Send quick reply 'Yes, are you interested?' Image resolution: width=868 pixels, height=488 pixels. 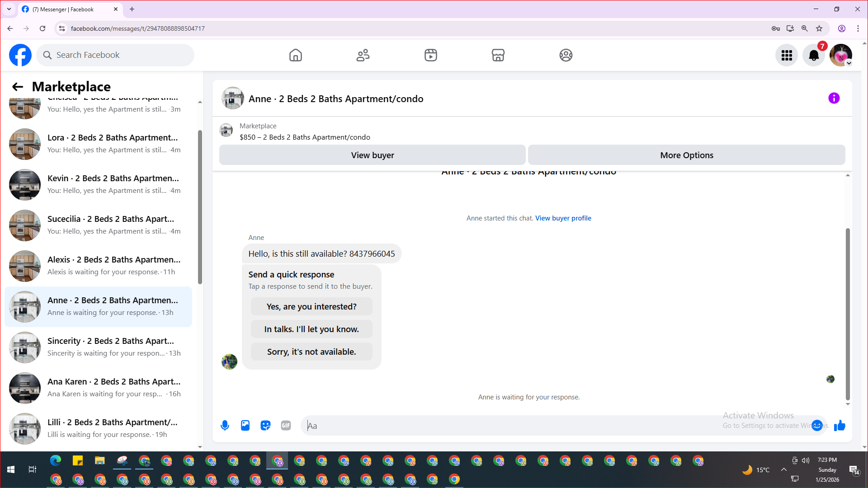[x=311, y=306]
